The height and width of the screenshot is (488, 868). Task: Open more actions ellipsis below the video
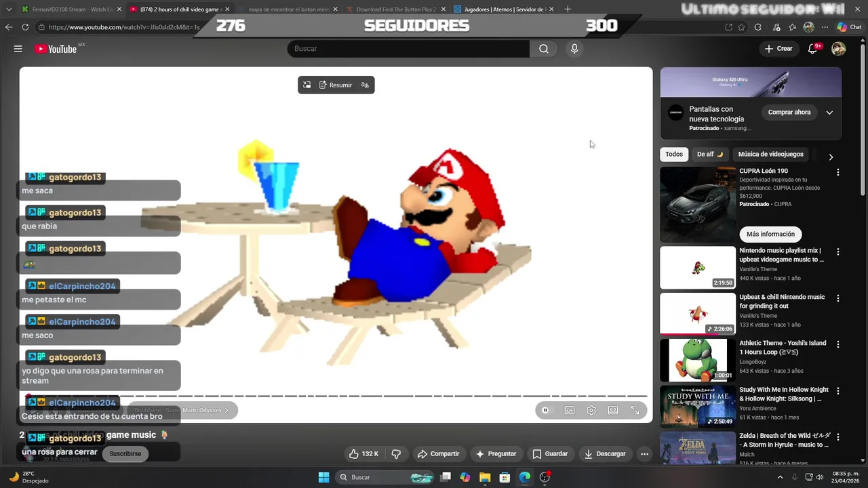tap(645, 453)
